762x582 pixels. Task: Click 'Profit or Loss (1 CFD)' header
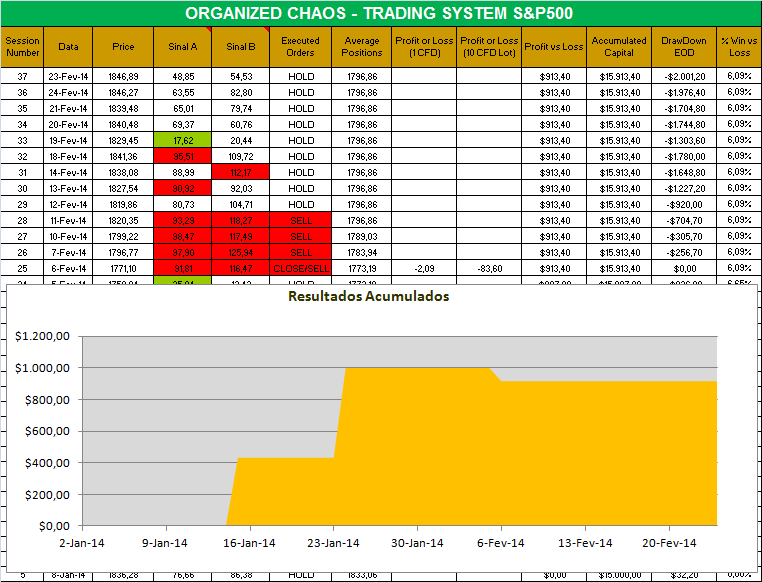[424, 47]
